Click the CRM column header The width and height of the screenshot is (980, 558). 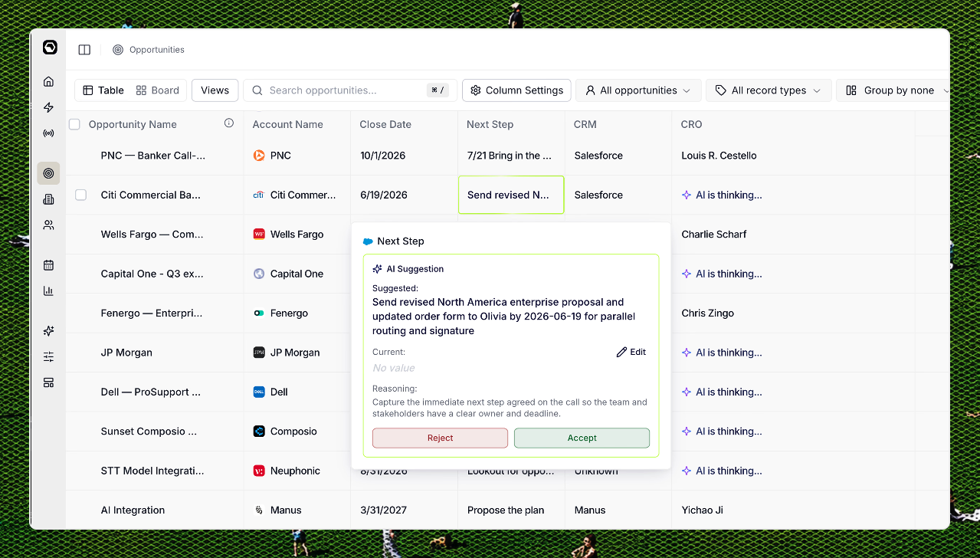pos(585,124)
